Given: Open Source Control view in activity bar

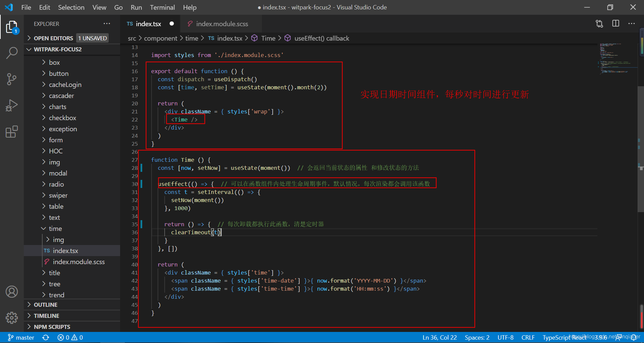Looking at the screenshot, I should point(12,79).
